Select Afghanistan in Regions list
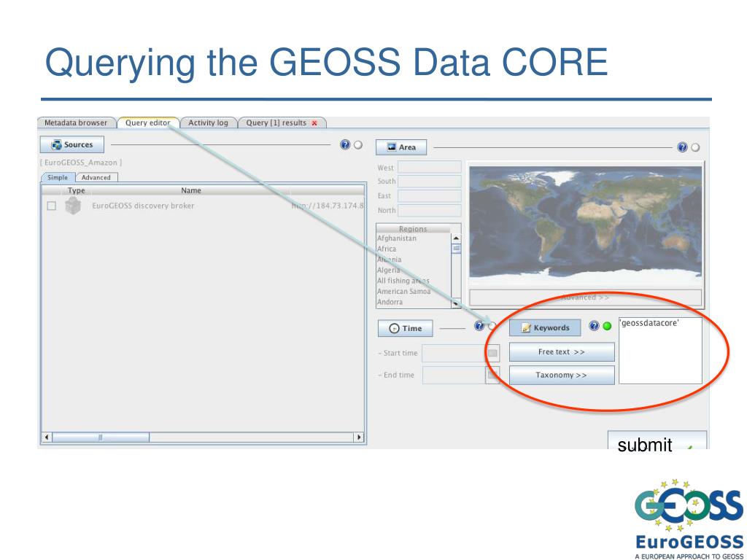 [397, 238]
